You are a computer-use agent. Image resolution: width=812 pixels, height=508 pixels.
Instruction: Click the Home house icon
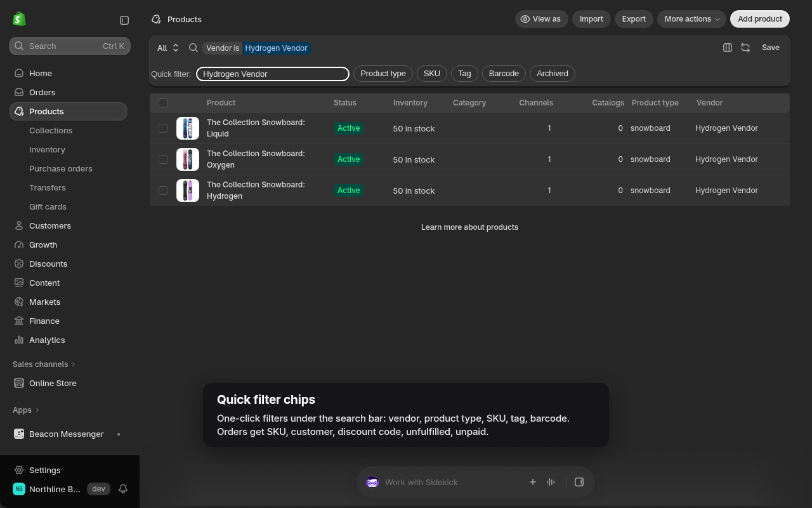[19, 73]
